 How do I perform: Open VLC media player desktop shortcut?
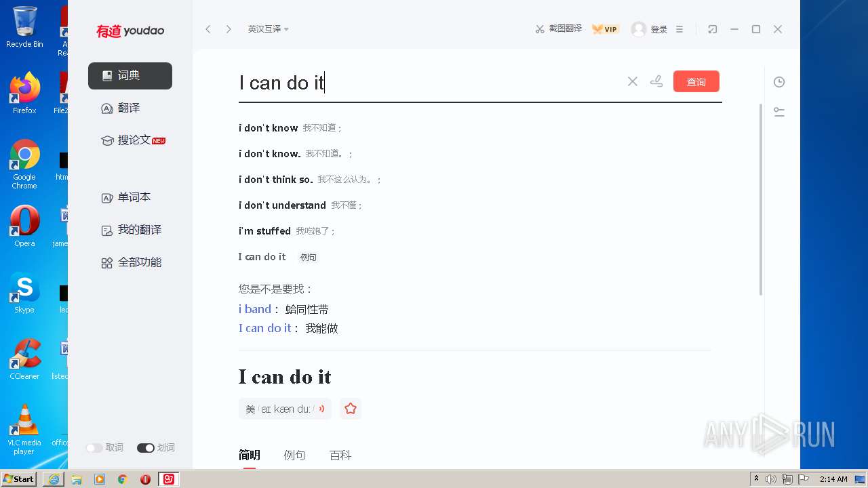pos(24,430)
